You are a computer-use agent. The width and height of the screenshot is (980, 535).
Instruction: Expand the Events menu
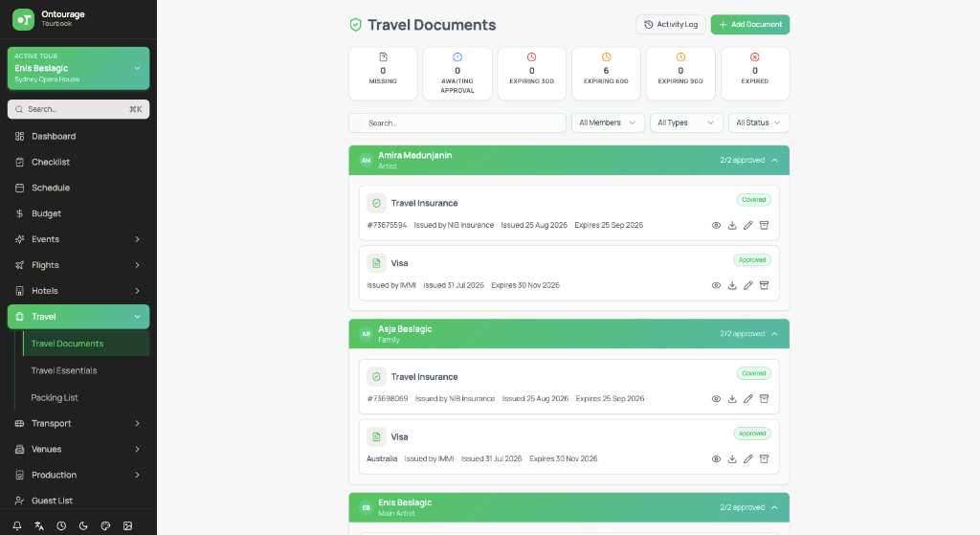[78, 239]
